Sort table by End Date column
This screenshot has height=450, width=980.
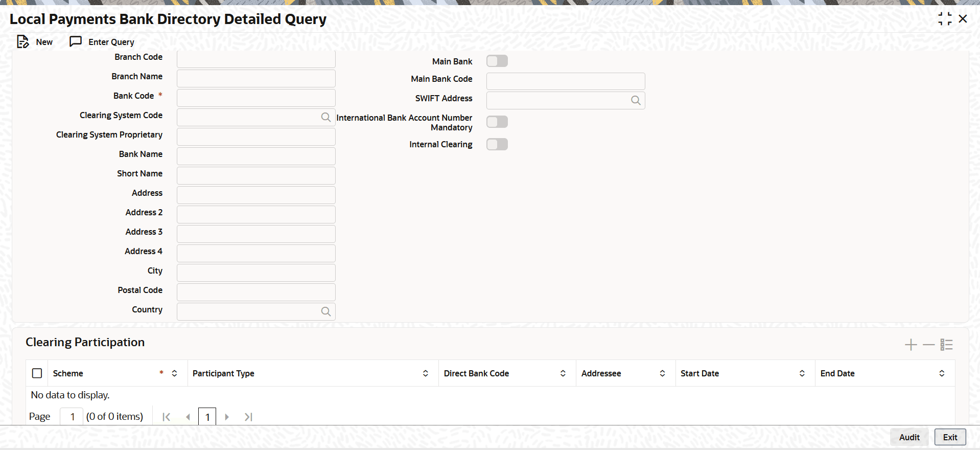tap(942, 373)
